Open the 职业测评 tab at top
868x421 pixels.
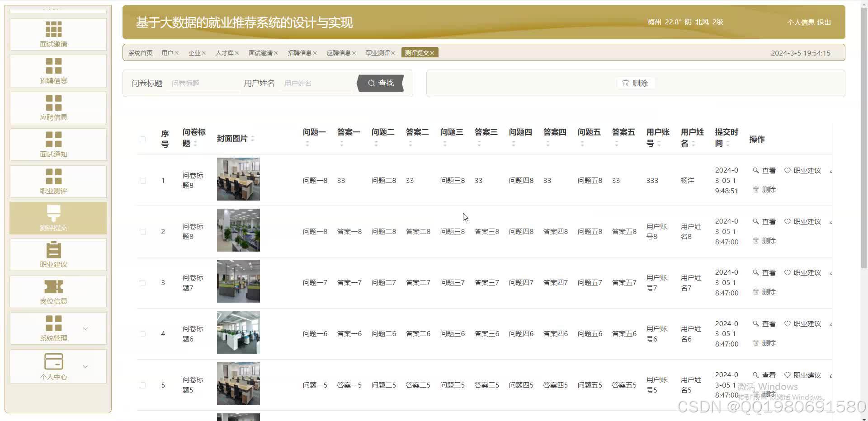377,52
